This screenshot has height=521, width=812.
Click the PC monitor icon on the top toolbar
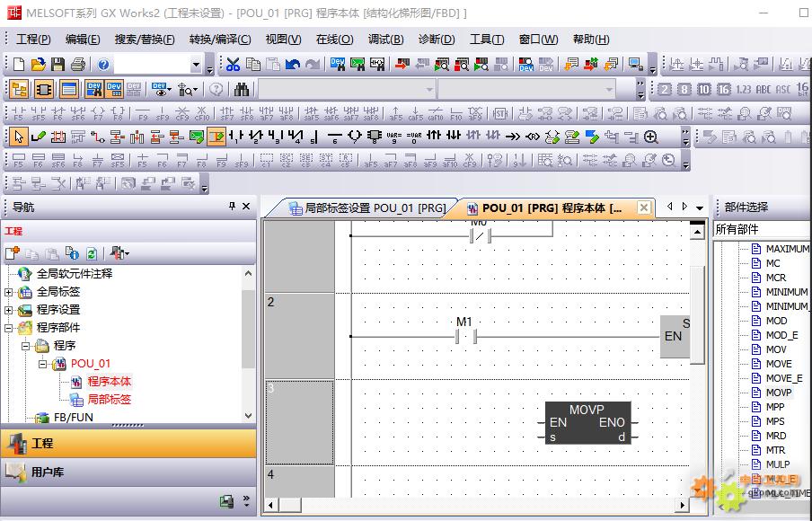[x=635, y=64]
